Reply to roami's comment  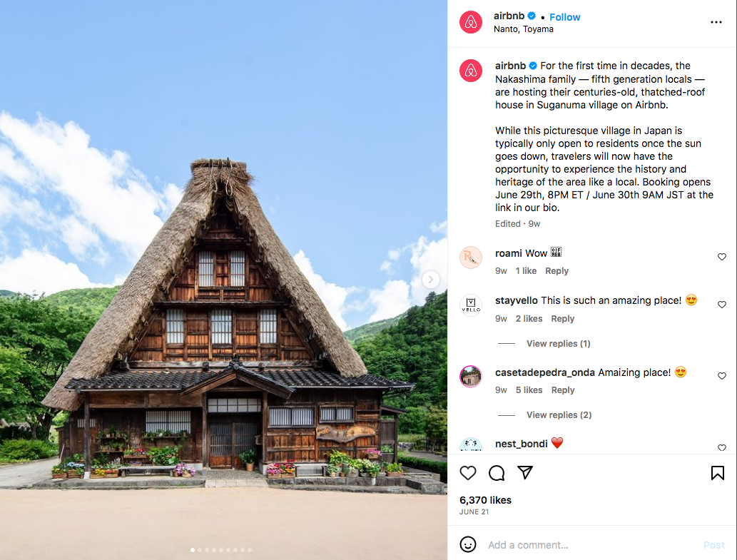point(556,271)
